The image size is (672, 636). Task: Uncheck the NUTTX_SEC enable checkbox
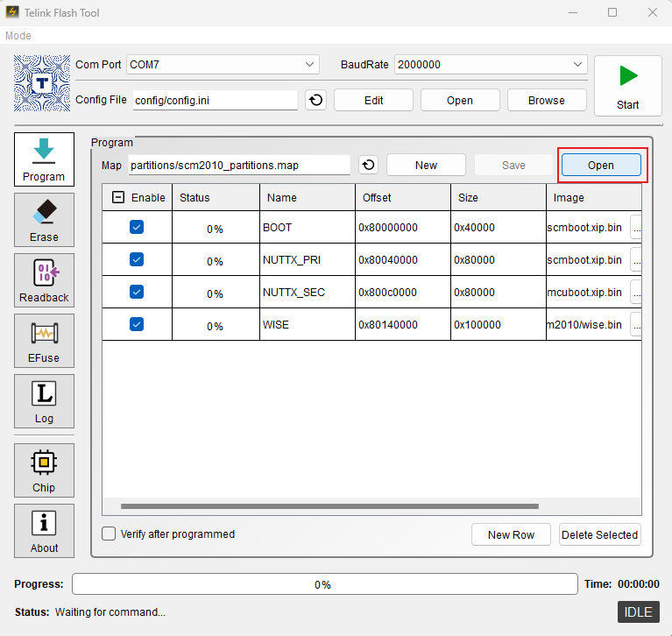pyautogui.click(x=137, y=292)
